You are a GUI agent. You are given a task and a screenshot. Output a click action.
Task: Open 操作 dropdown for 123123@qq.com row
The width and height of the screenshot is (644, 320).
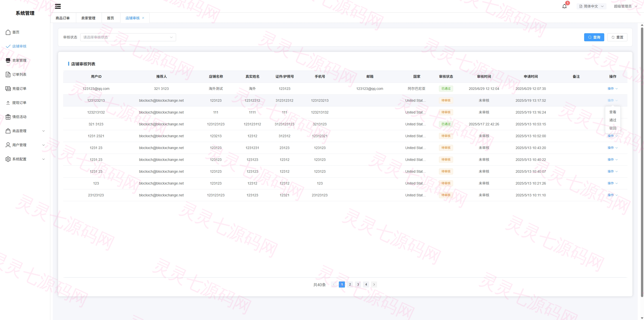point(613,89)
